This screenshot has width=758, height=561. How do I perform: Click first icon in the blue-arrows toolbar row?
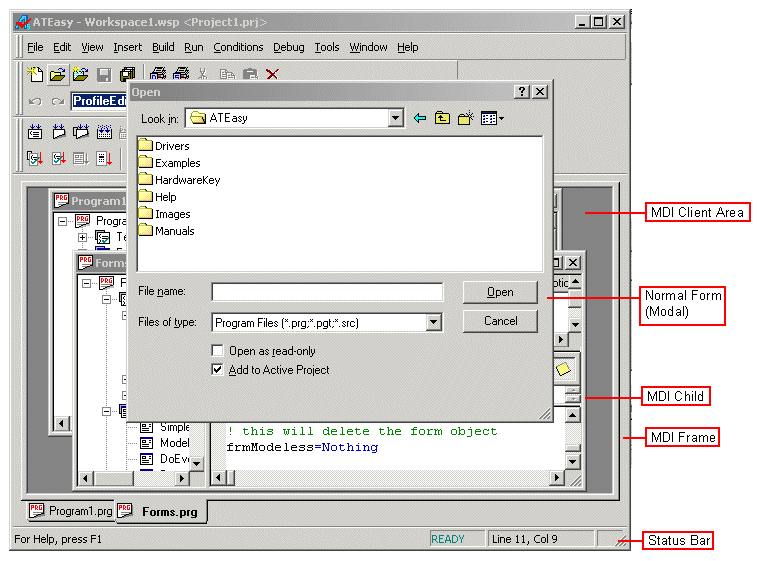pyautogui.click(x=35, y=132)
